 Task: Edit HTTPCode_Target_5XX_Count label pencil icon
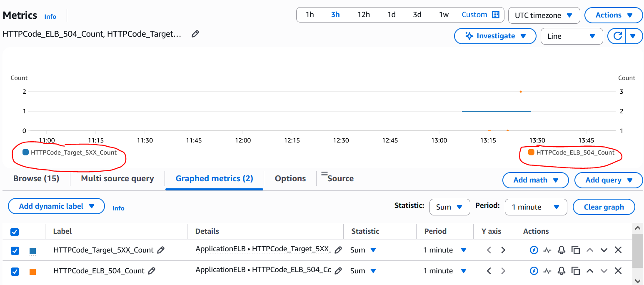coord(161,250)
